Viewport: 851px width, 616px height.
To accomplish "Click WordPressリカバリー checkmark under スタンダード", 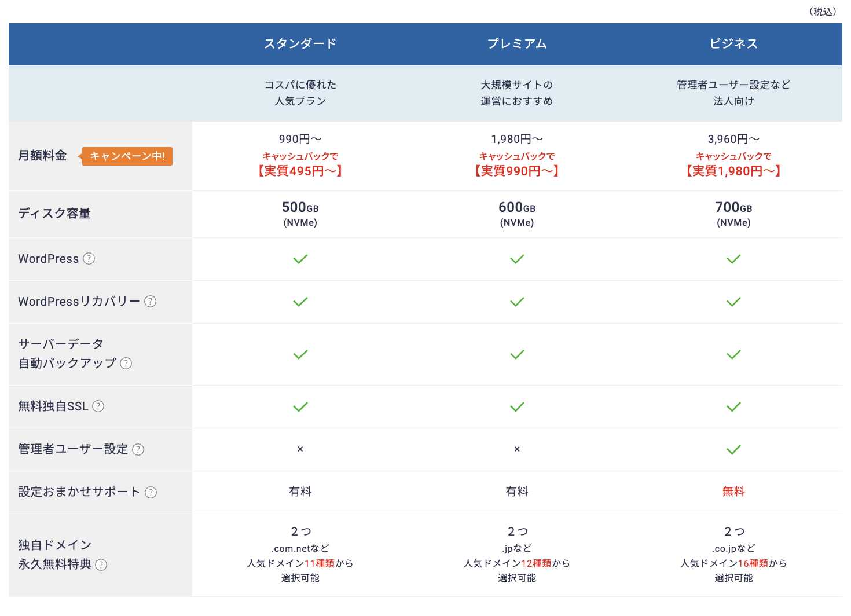I will pos(300,302).
